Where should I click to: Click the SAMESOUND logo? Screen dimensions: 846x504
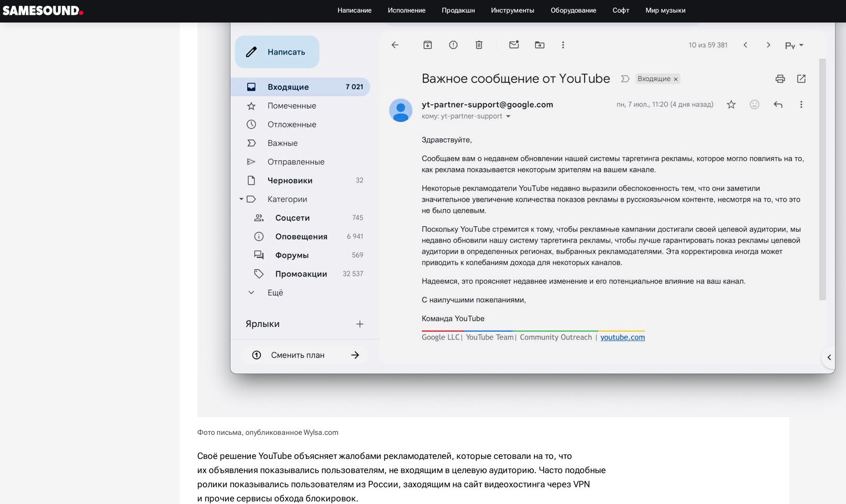[43, 10]
